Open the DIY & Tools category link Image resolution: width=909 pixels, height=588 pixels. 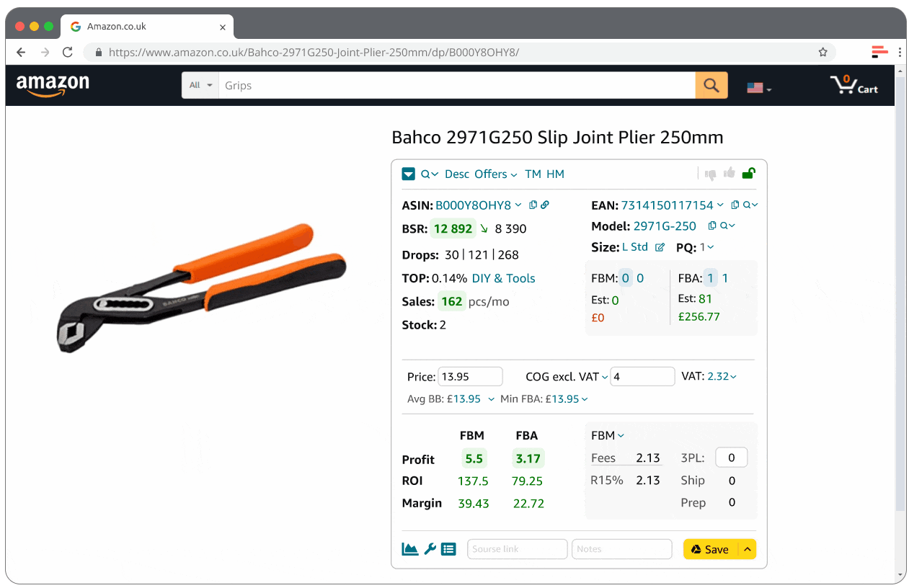point(503,278)
